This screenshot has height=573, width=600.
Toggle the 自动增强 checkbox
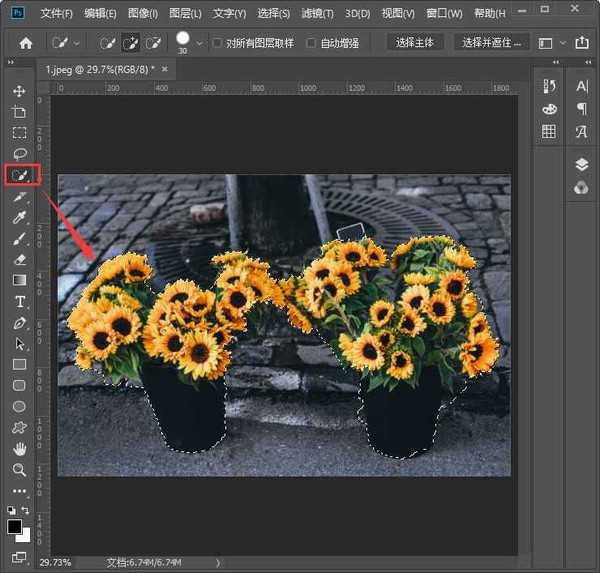311,43
